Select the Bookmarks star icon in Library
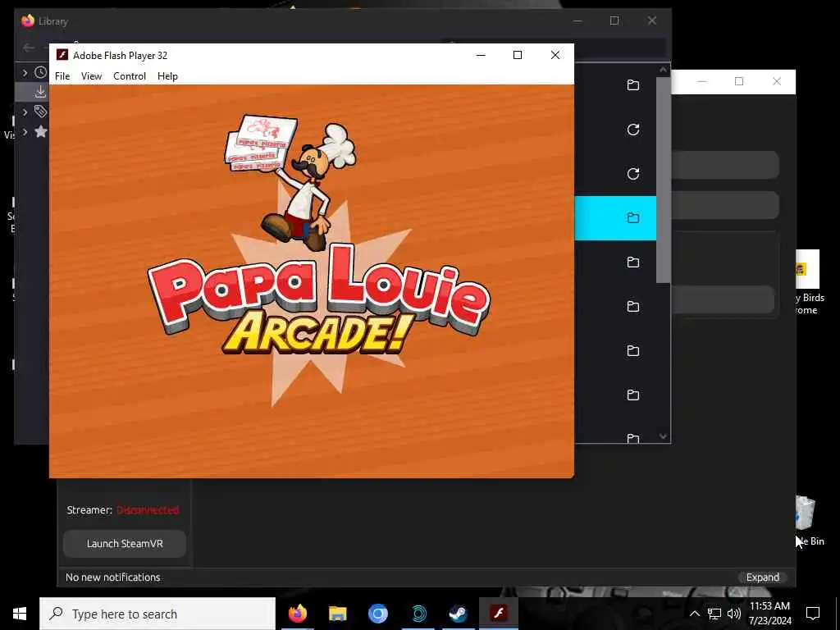840x630 pixels. click(41, 131)
